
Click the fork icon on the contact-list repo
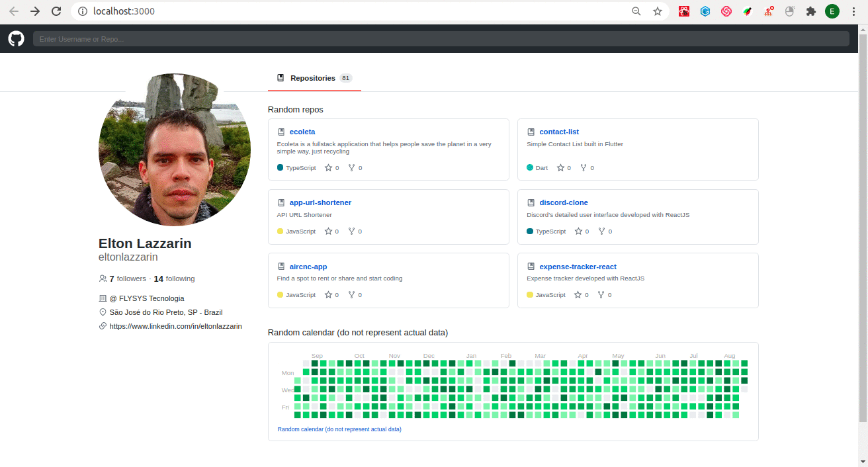[x=584, y=168]
